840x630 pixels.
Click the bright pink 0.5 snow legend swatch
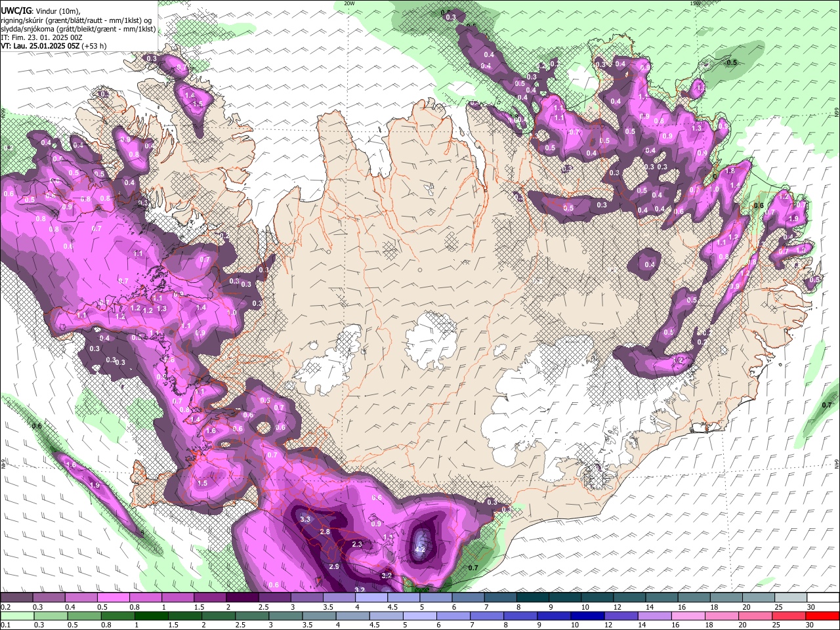[x=113, y=598]
